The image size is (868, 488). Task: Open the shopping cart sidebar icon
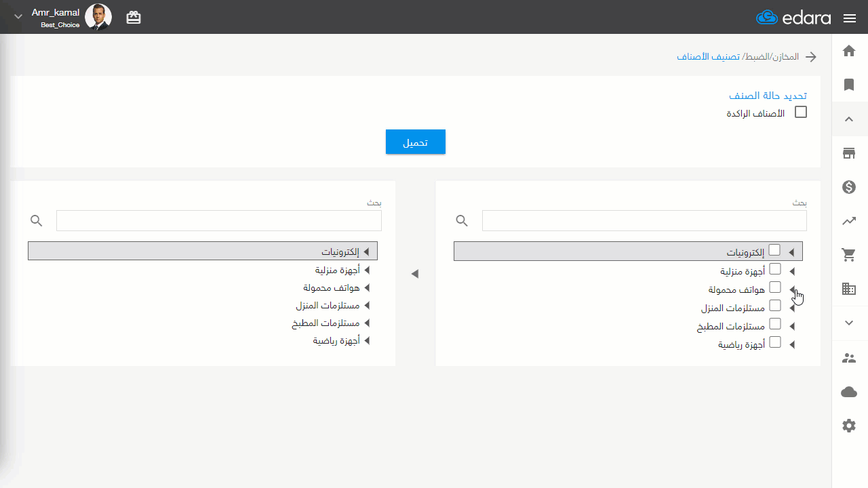pos(849,255)
